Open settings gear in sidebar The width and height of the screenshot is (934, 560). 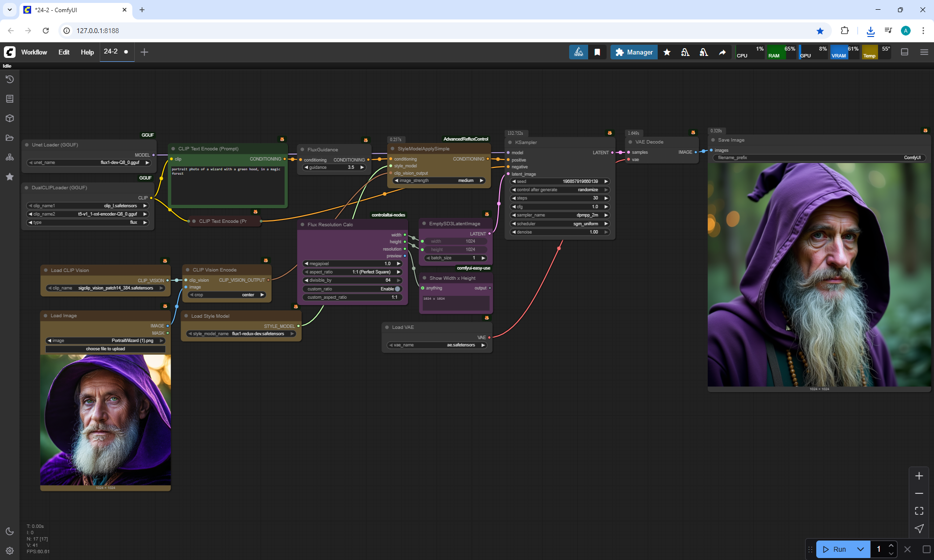(10, 551)
